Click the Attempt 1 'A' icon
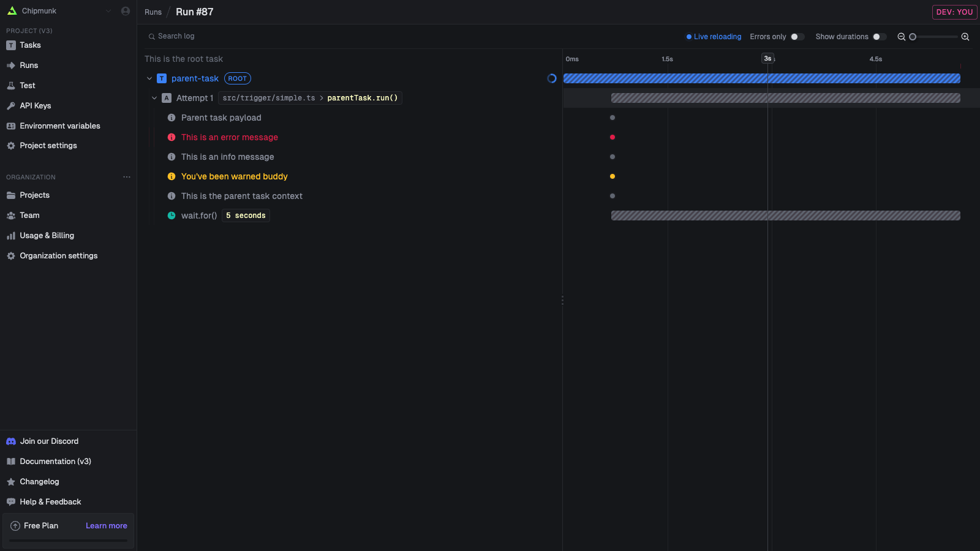The height and width of the screenshot is (551, 980). click(167, 98)
